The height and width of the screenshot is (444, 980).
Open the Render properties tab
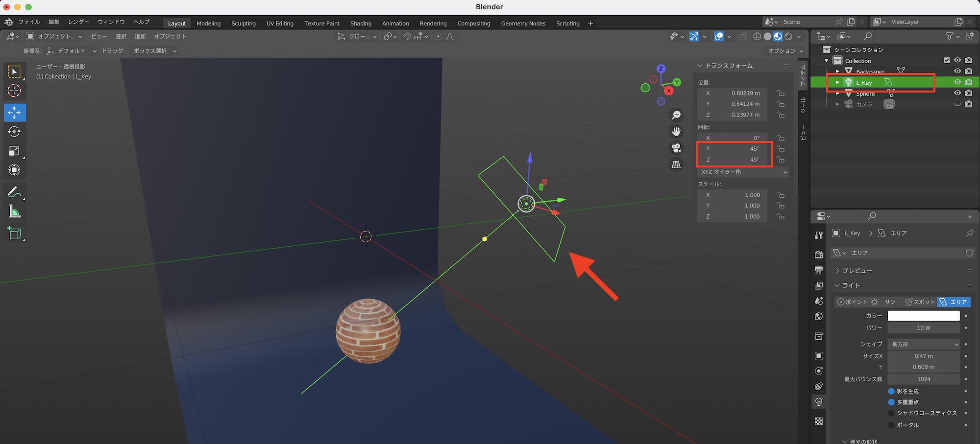818,255
